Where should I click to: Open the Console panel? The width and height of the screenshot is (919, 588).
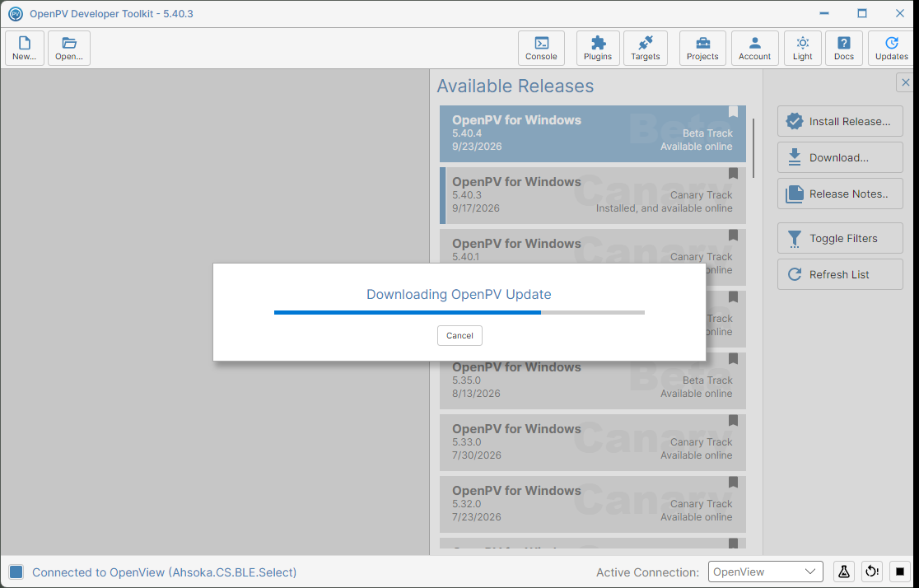541,48
